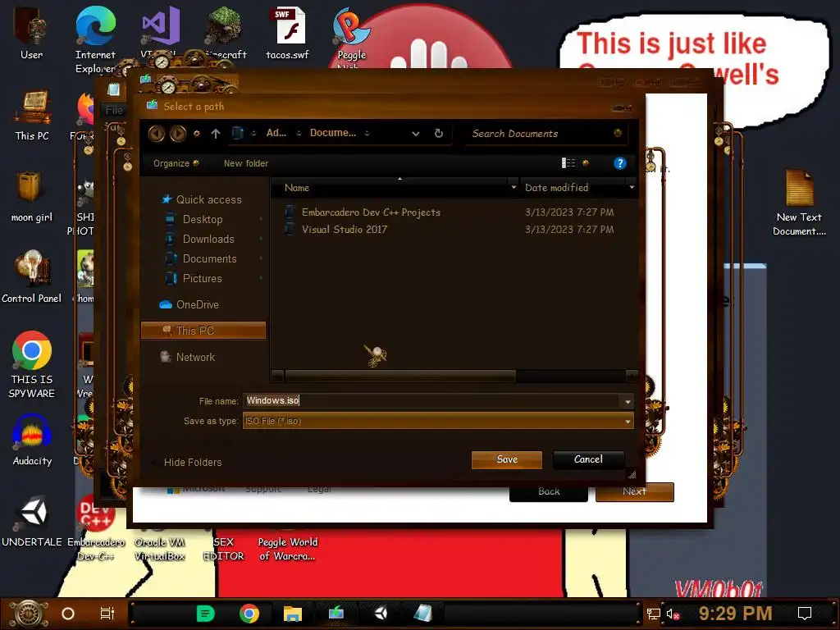Open the address path history dropdown
This screenshot has height=630, width=840.
pos(416,134)
